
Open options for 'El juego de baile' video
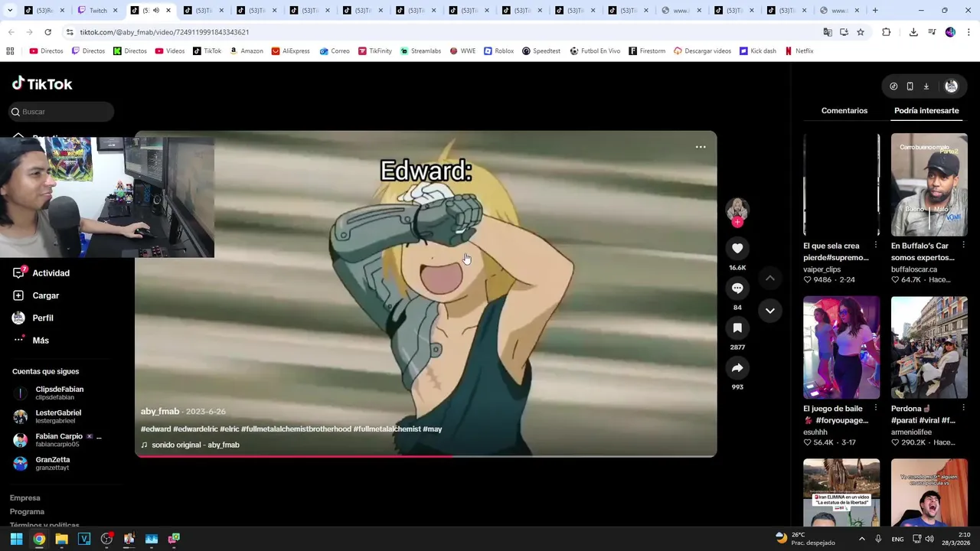tap(876, 409)
